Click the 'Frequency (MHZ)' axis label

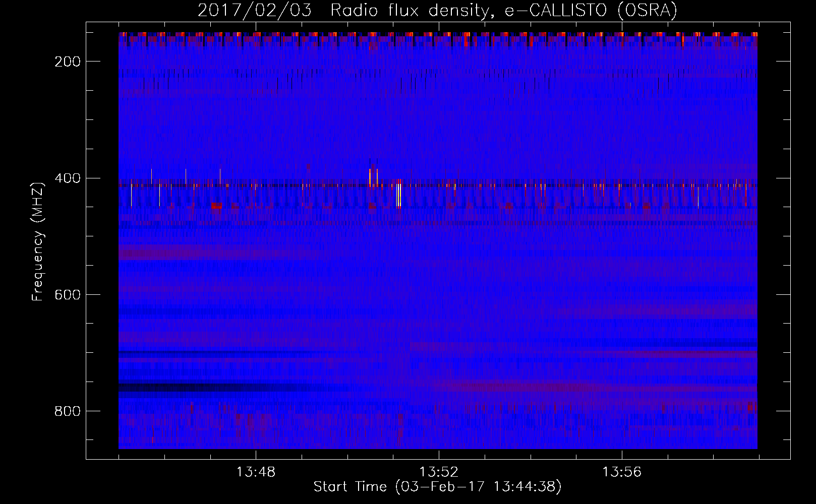pyautogui.click(x=38, y=241)
